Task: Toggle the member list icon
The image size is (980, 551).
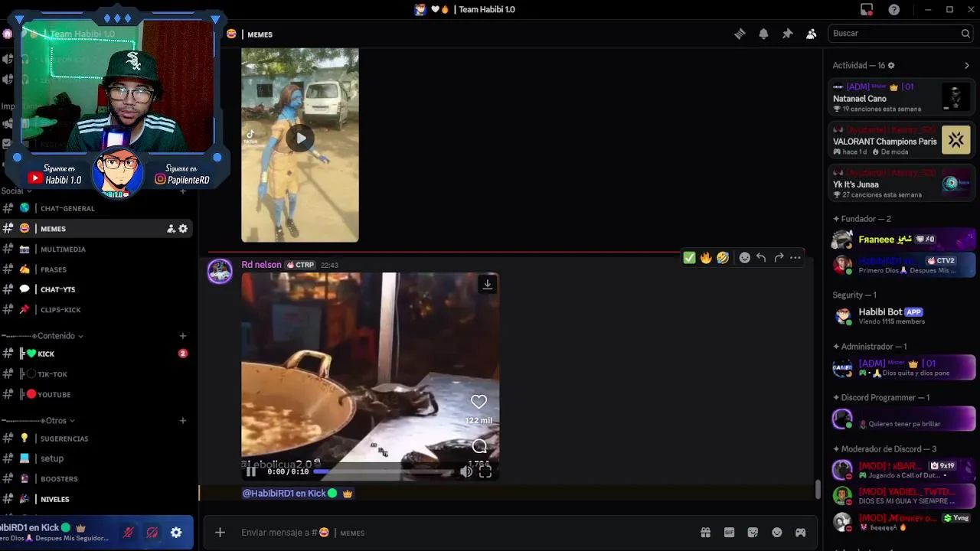Action: pos(811,34)
